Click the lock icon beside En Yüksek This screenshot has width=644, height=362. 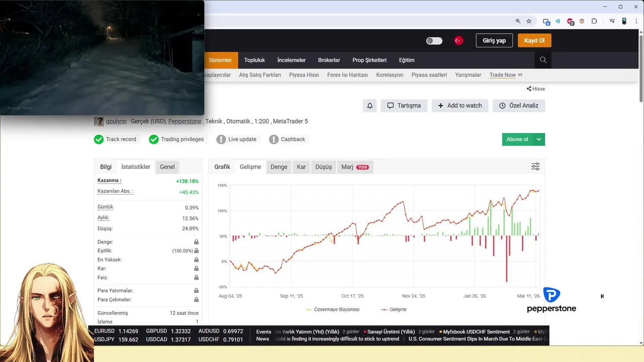pyautogui.click(x=196, y=259)
